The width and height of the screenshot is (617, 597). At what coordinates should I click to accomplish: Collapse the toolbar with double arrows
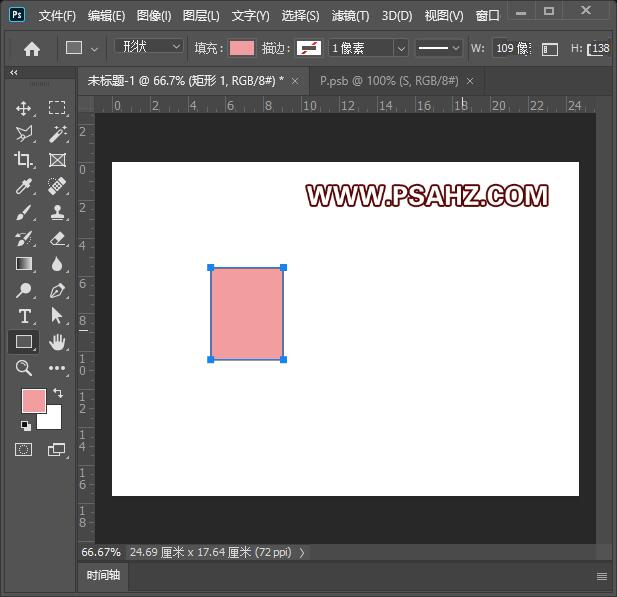(14, 72)
